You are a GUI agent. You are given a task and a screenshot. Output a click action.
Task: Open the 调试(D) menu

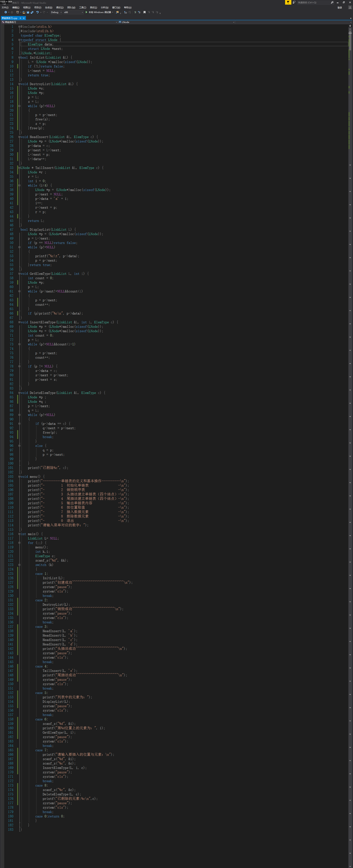60,7
